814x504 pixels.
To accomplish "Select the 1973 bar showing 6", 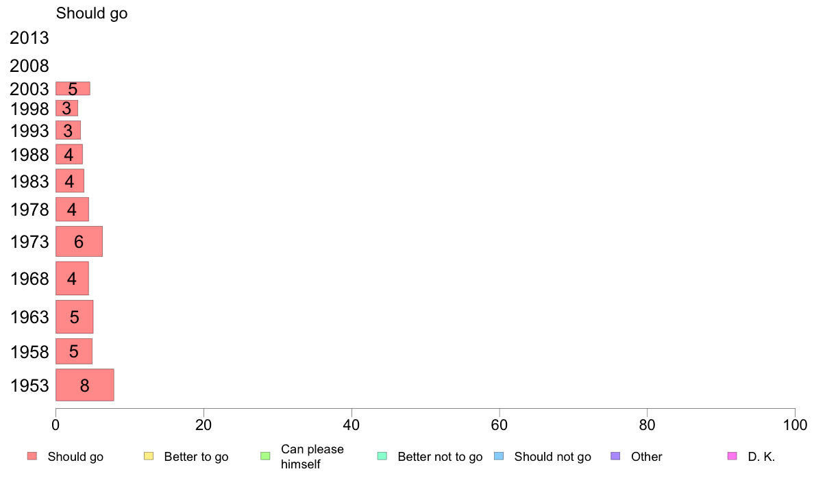I will pyautogui.click(x=79, y=241).
